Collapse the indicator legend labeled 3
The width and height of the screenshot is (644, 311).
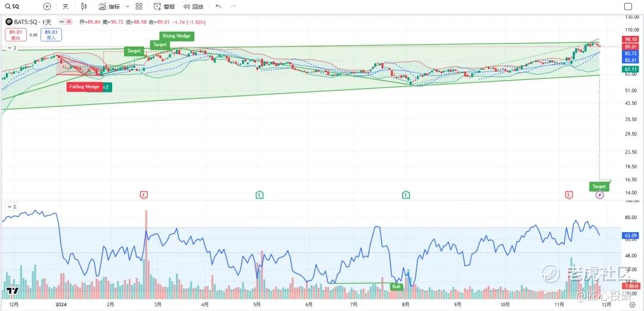click(x=11, y=48)
